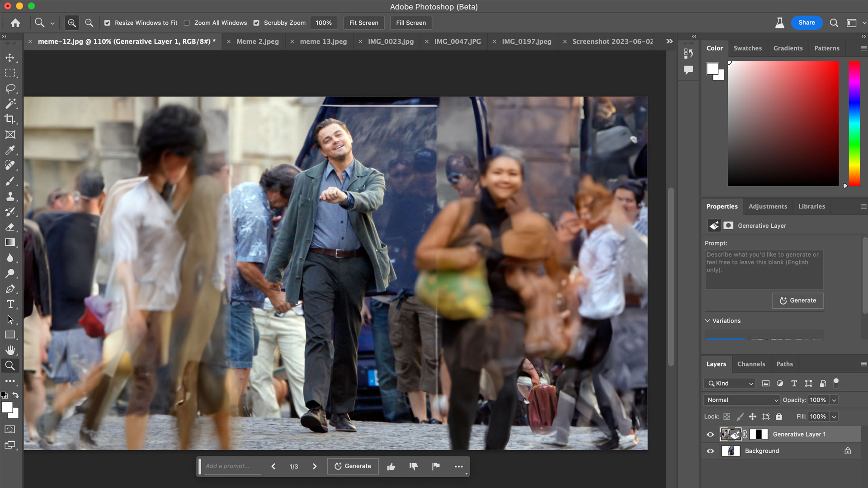
Task: Switch to the Adjustments tab
Action: coord(768,206)
